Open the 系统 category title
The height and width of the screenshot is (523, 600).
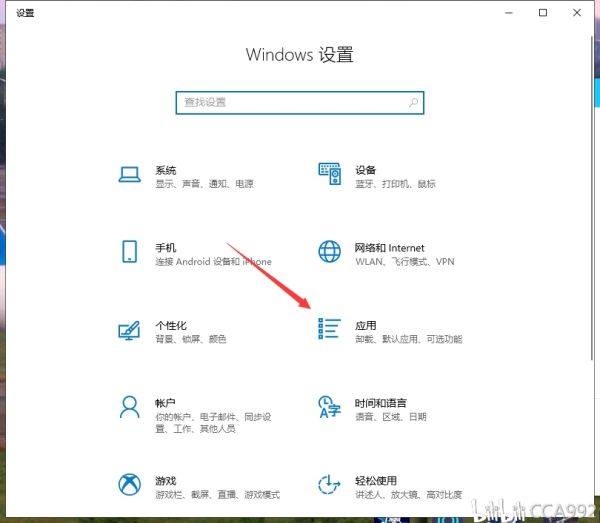point(166,170)
